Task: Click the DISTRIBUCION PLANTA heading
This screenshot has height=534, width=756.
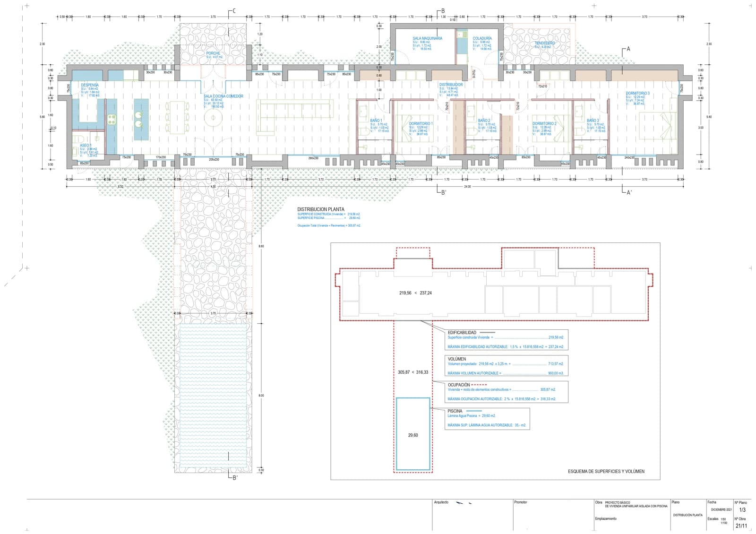Action: pyautogui.click(x=321, y=209)
